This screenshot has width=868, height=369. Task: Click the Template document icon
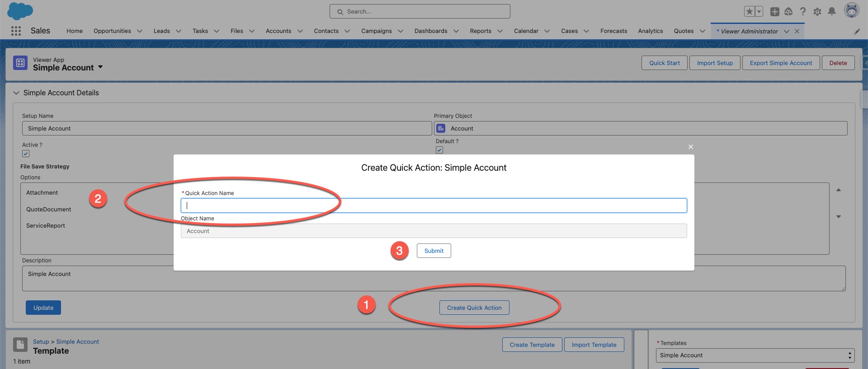click(x=20, y=345)
